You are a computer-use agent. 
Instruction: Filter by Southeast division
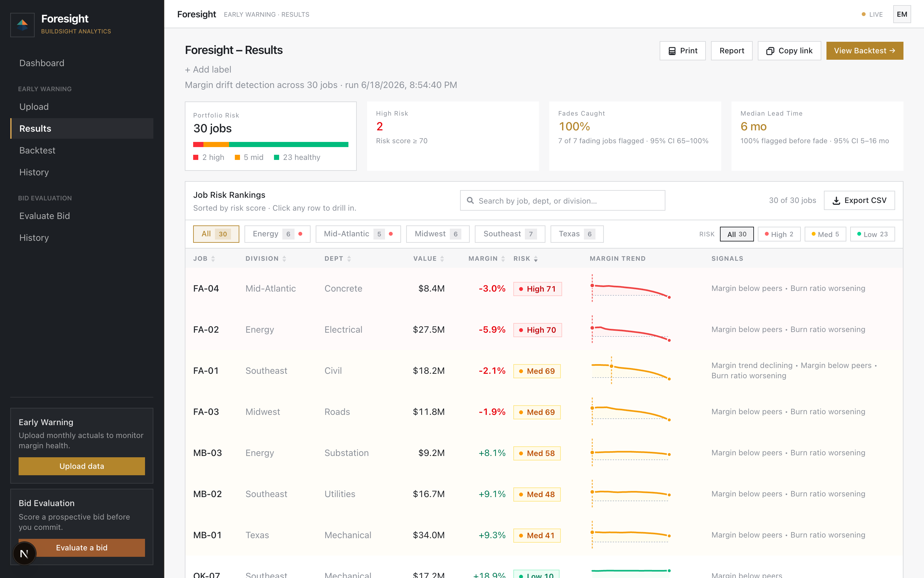pyautogui.click(x=510, y=234)
